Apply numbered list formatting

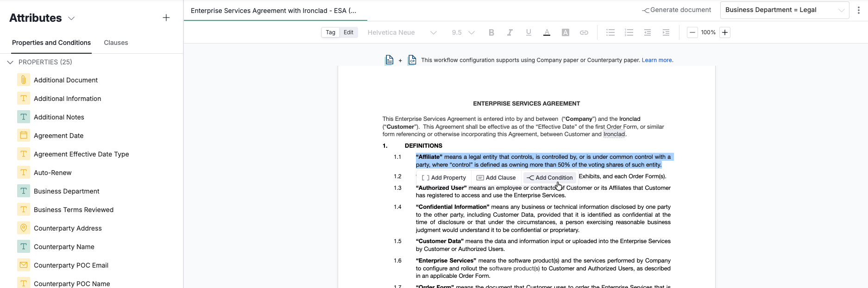pyautogui.click(x=629, y=32)
